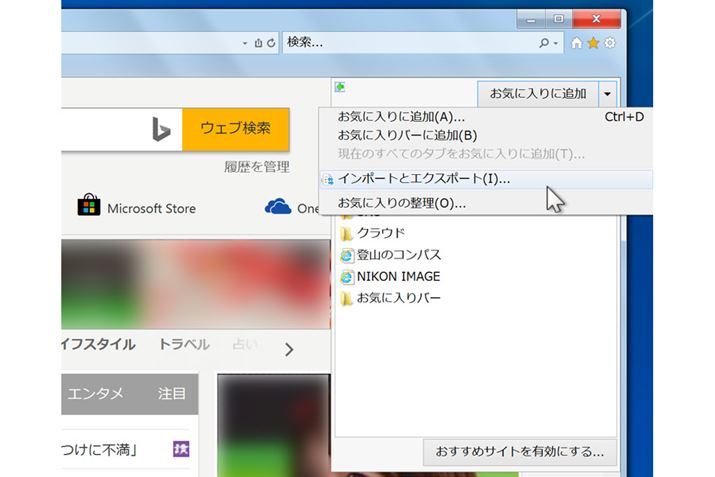Open the クラウド favorites folder
The image size is (715, 477).
pos(381,233)
